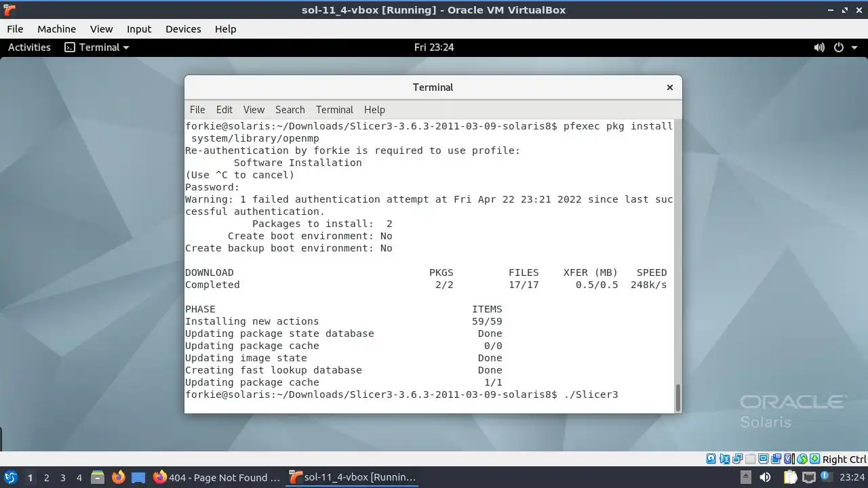Open the host application launcher menu icon
The width and height of the screenshot is (868, 488).
tap(11, 477)
